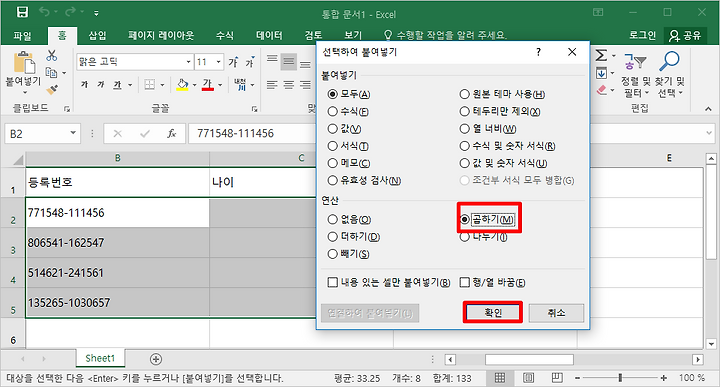Select 모두(A) paste option
The height and width of the screenshot is (387, 720).
click(349, 94)
